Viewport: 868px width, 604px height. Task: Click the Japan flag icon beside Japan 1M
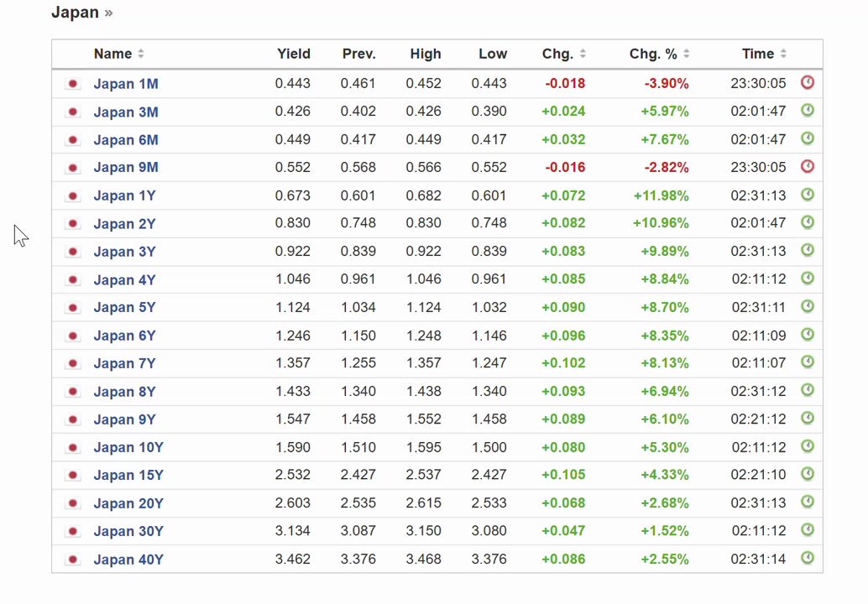[72, 84]
